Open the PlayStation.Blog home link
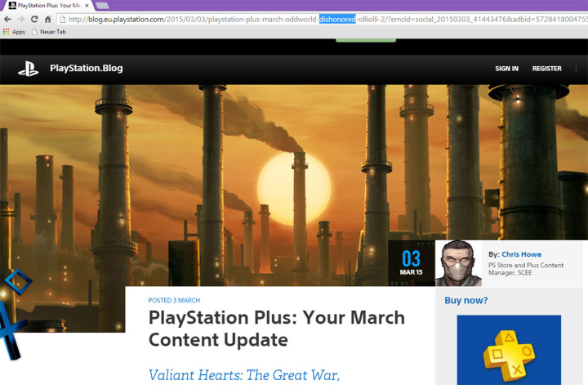The height and width of the screenshot is (385, 588). (87, 69)
